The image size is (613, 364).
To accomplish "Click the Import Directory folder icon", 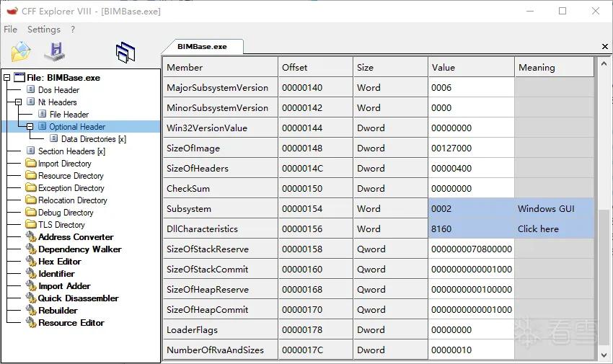I will point(31,163).
